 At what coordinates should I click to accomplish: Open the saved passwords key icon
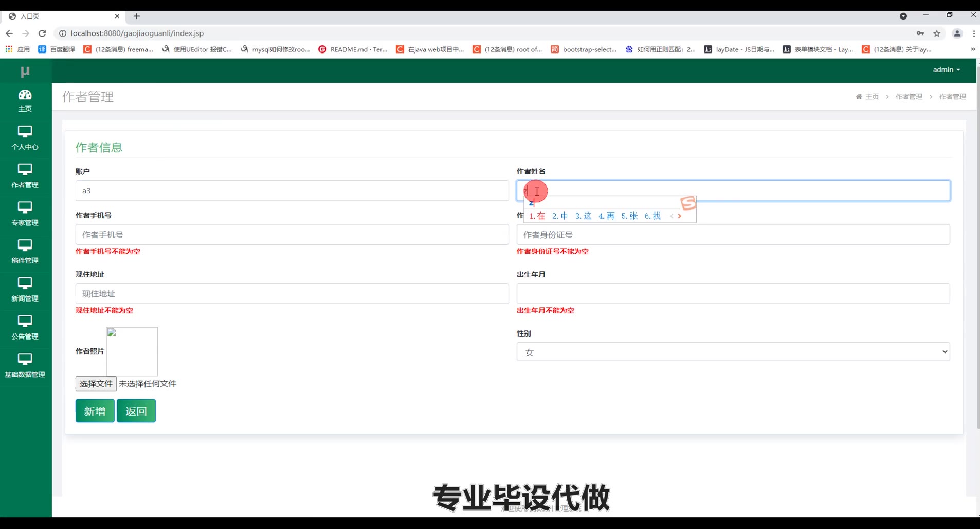(x=920, y=33)
